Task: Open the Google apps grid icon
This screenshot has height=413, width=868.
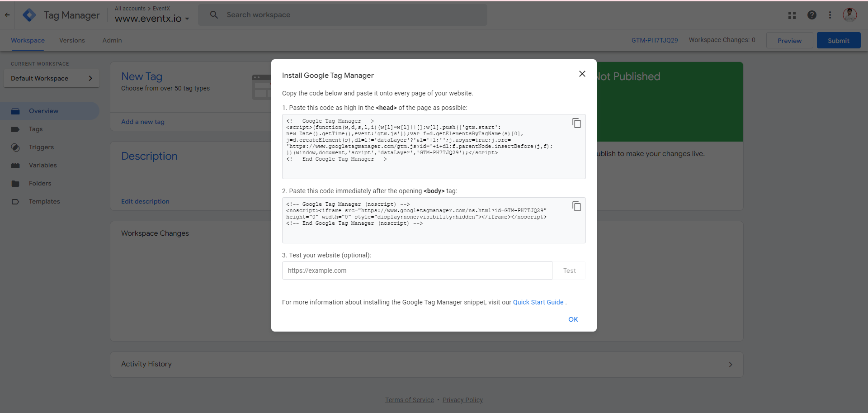Action: (x=792, y=15)
